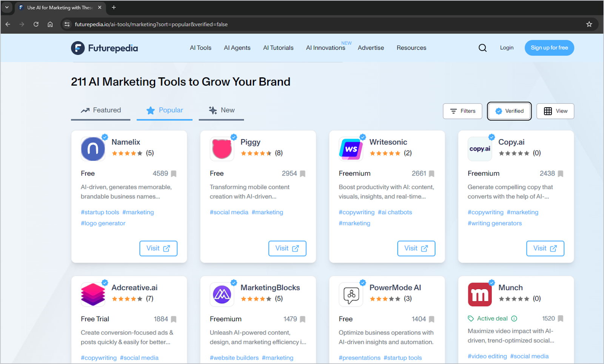Open the AI Tools menu
This screenshot has width=604, height=364.
point(200,48)
